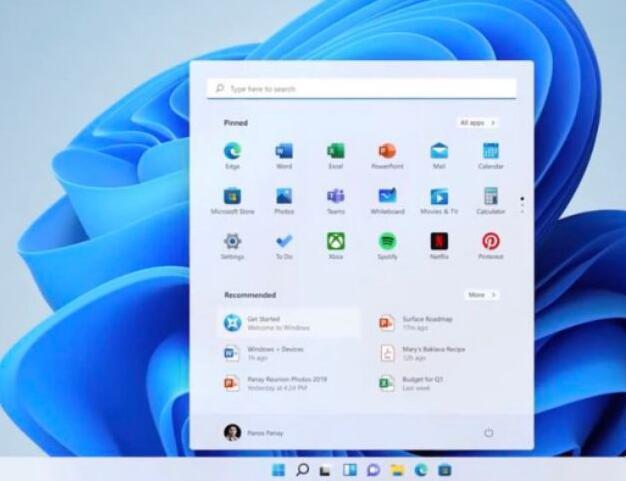Screen dimensions: 626x481
Task: Open Edge from the taskbar
Action: coord(421,470)
